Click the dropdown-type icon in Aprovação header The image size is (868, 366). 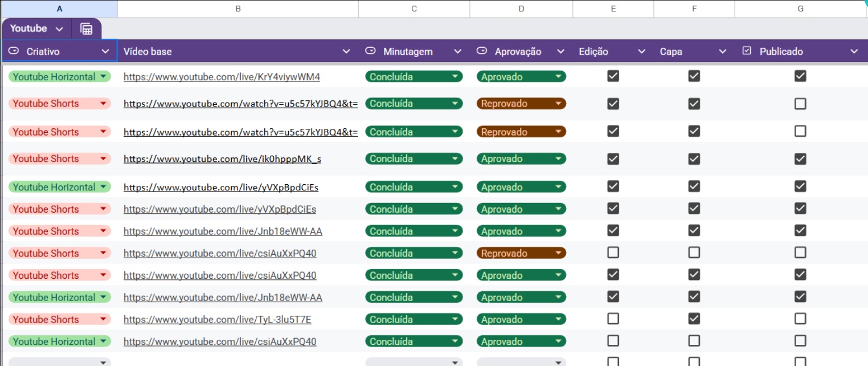[482, 51]
